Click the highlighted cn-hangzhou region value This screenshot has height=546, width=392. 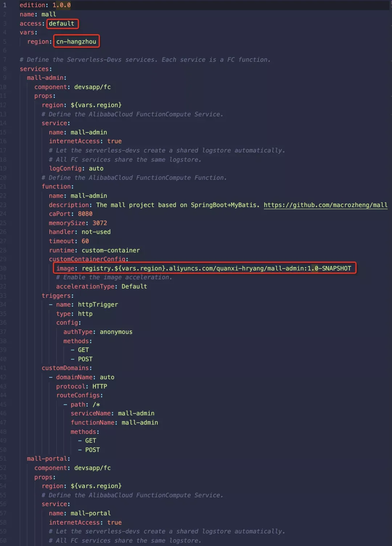tap(76, 41)
